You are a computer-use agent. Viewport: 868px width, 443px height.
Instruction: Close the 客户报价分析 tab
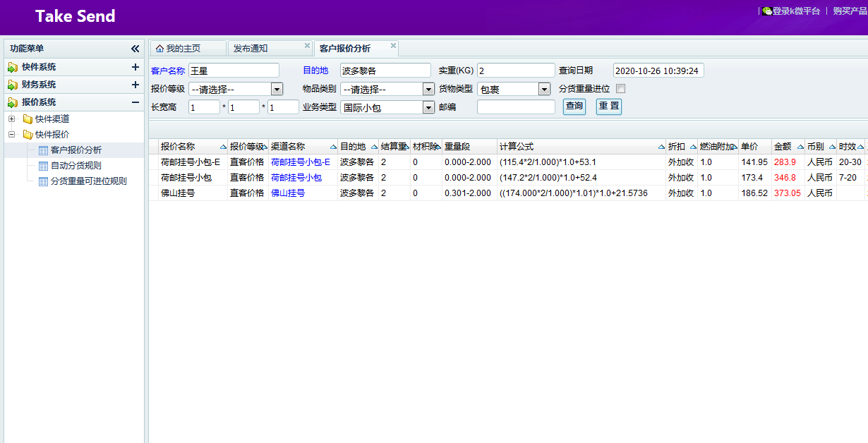pos(393,46)
